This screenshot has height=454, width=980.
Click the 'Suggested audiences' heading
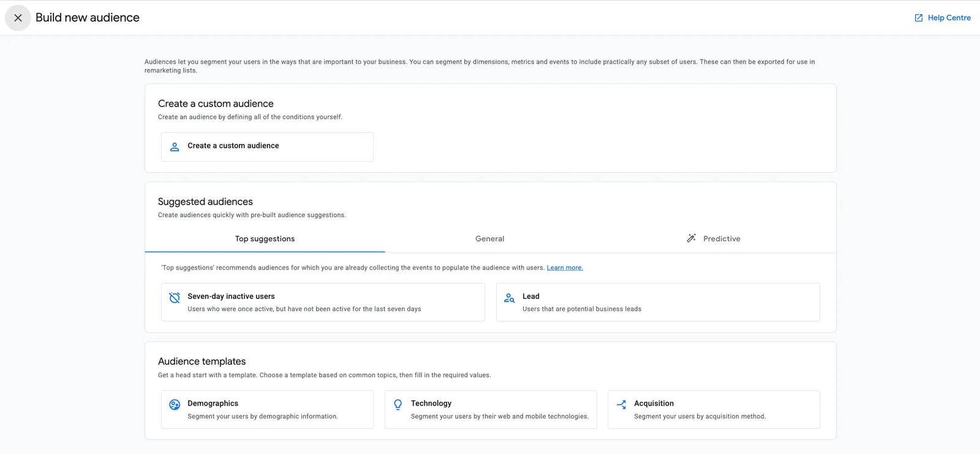pos(205,202)
